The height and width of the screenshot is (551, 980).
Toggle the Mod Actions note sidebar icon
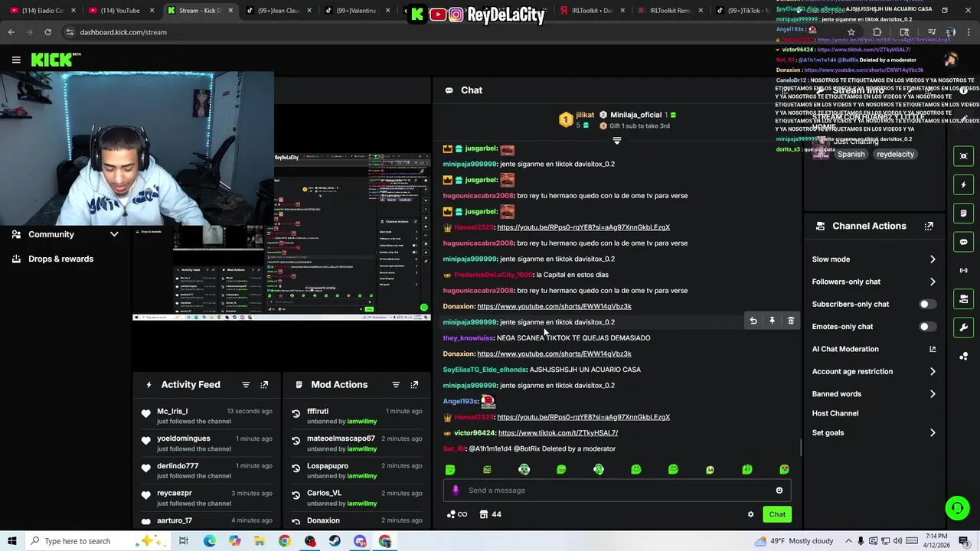(964, 213)
